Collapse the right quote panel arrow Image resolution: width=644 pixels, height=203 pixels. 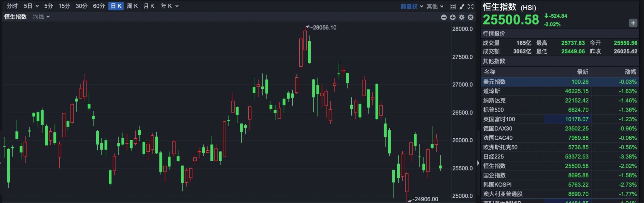[478, 163]
